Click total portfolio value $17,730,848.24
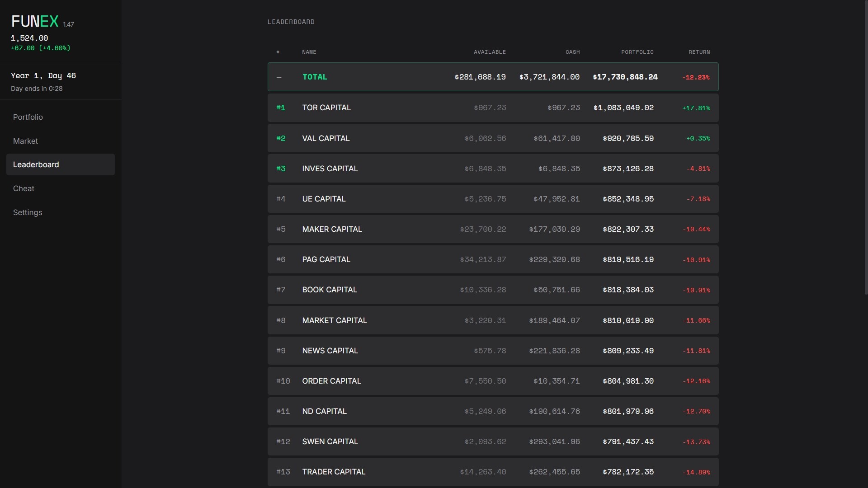 coord(625,77)
